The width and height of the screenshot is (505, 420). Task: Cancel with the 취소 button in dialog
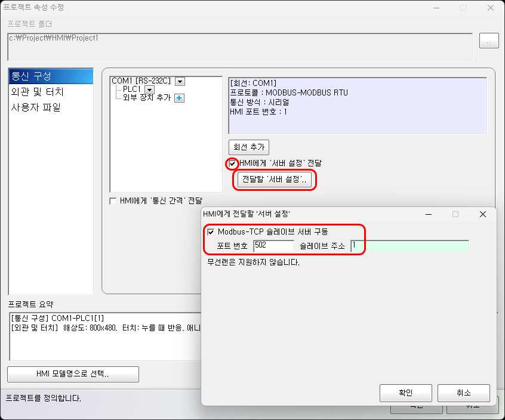[463, 393]
